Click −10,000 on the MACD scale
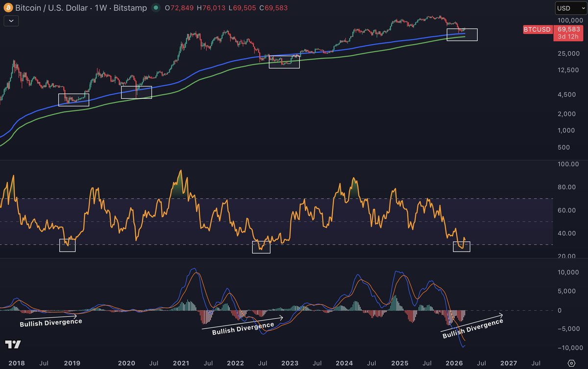Screen dimensions: 588x369 tap(571, 347)
